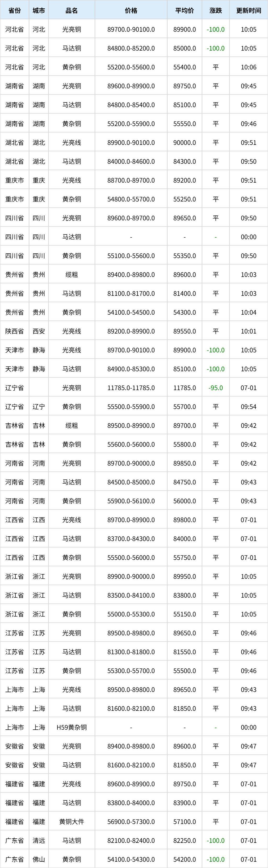
Task: Click average price 84750.0
Action: tap(185, 482)
